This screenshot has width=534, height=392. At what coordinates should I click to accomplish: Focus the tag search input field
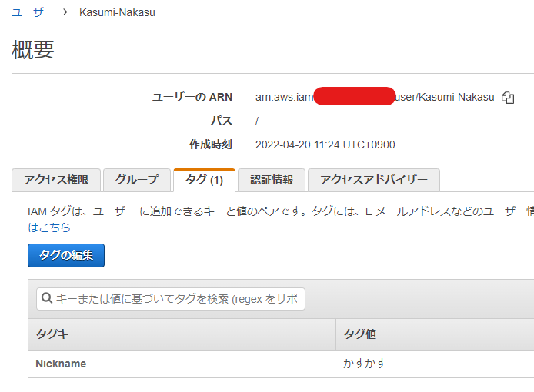pyautogui.click(x=171, y=299)
